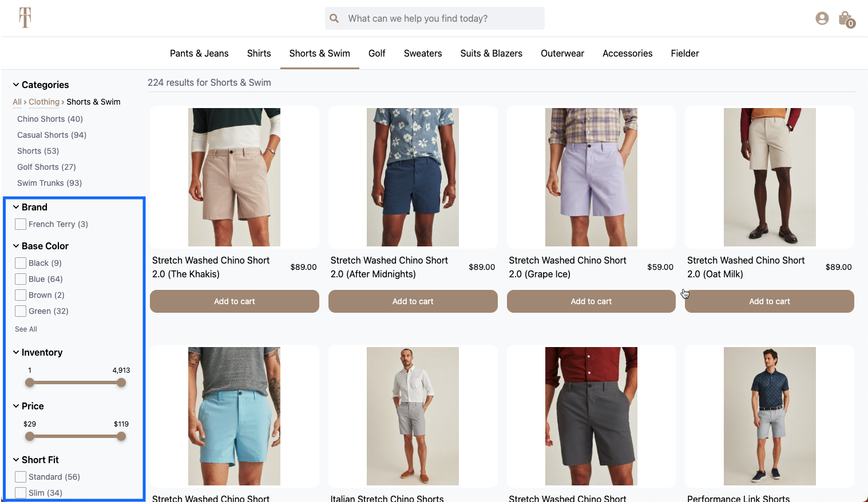Open the dark grey chino shorts image

(591, 416)
